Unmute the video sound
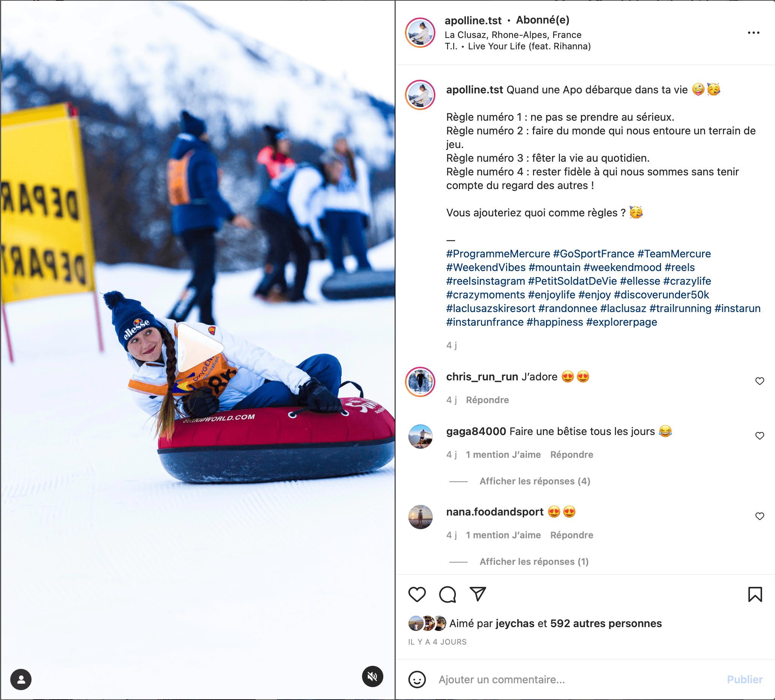This screenshot has height=700, width=775. [372, 676]
